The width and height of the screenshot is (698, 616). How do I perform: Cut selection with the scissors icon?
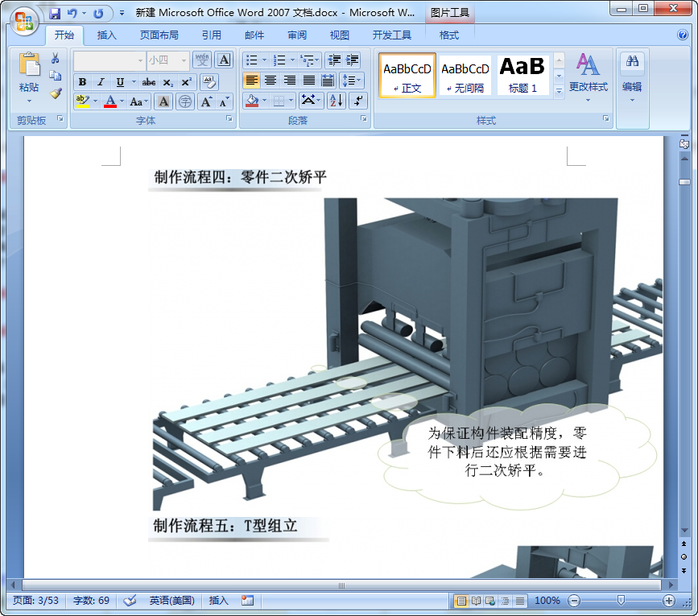click(x=56, y=58)
